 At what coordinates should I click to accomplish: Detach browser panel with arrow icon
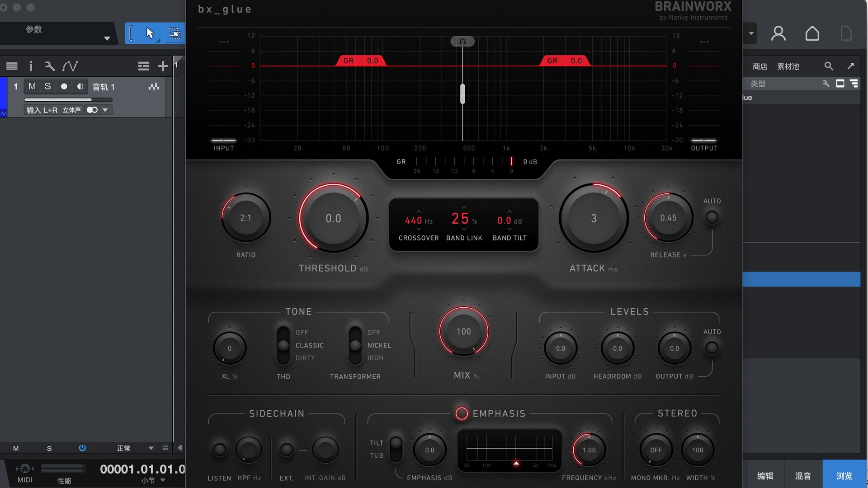coord(851,66)
